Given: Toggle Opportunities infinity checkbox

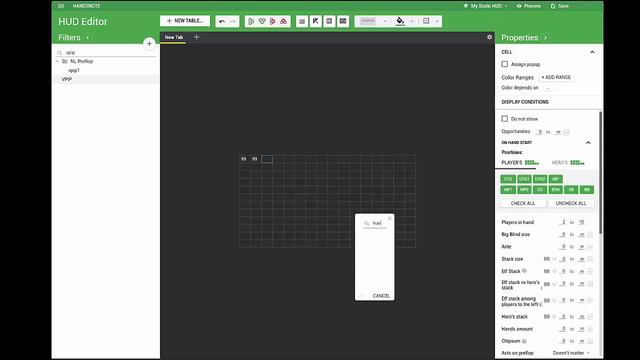Looking at the screenshot, I should 566,132.
